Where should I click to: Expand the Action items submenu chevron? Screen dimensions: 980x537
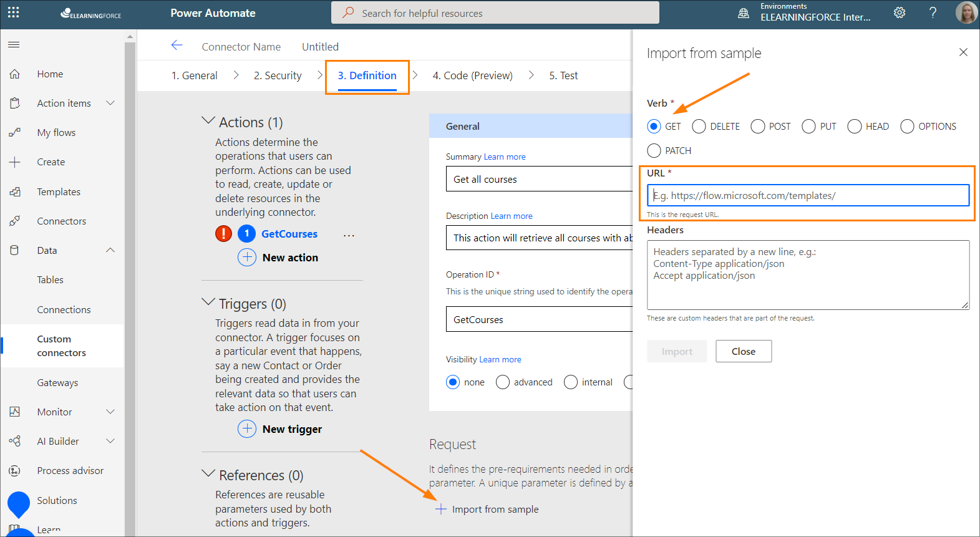(110, 103)
